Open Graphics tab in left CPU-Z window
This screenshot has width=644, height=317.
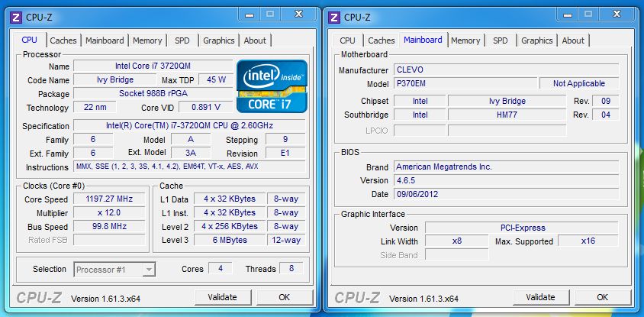click(x=218, y=40)
